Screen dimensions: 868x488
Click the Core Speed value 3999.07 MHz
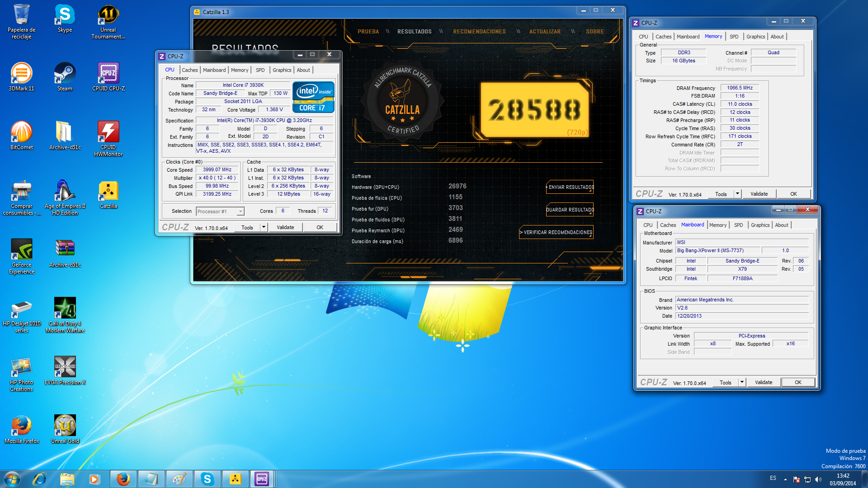click(x=217, y=169)
